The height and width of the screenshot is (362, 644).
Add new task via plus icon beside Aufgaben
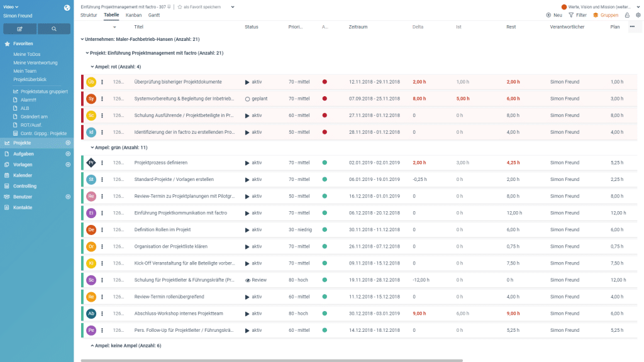68,154
